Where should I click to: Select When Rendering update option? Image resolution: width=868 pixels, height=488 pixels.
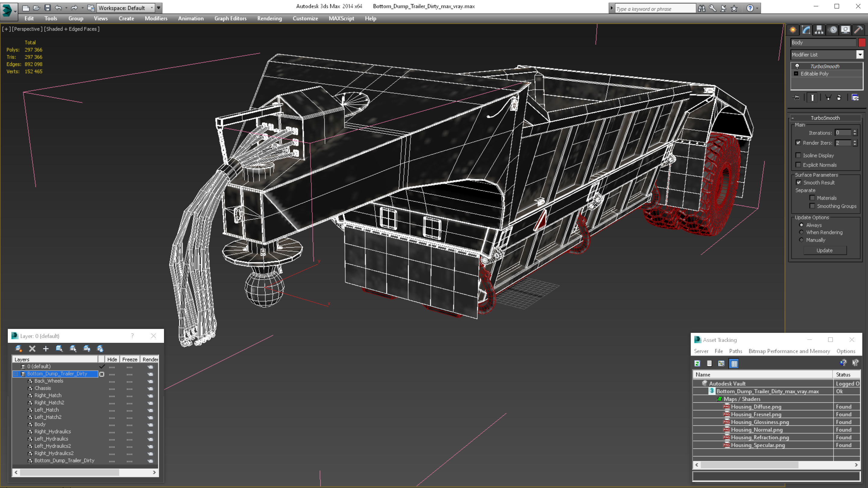tap(802, 232)
